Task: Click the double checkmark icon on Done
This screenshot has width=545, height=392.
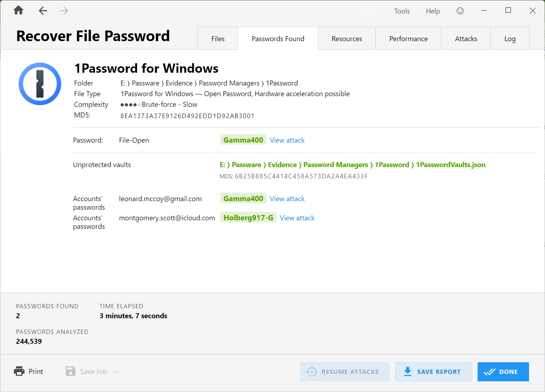Action: (x=491, y=371)
